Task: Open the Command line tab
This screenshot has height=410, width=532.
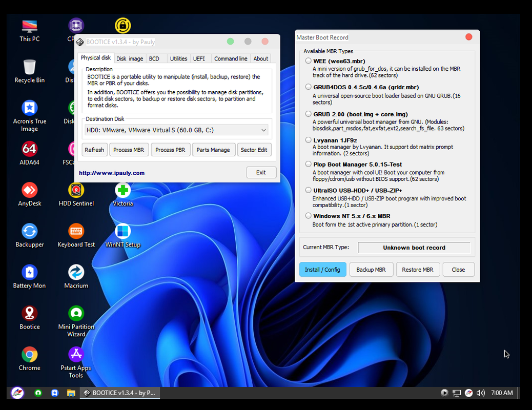Action: [231, 58]
